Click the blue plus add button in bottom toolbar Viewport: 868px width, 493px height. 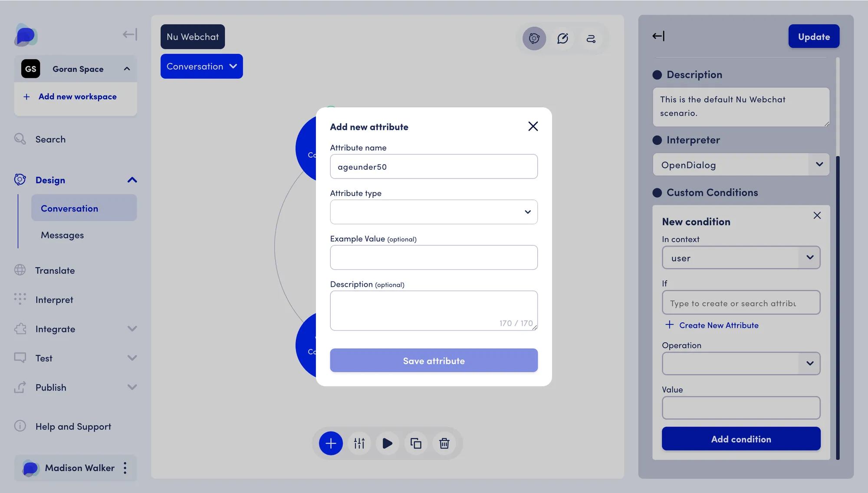pyautogui.click(x=331, y=443)
